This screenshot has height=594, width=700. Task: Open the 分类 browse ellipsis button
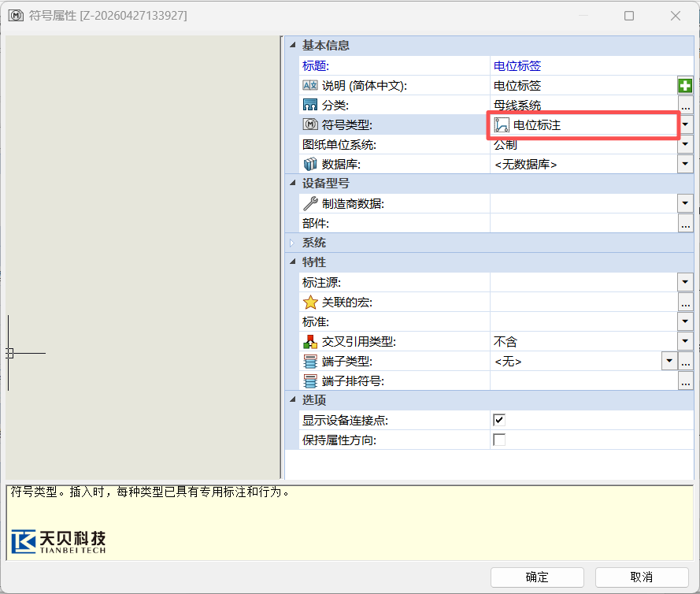tap(685, 106)
